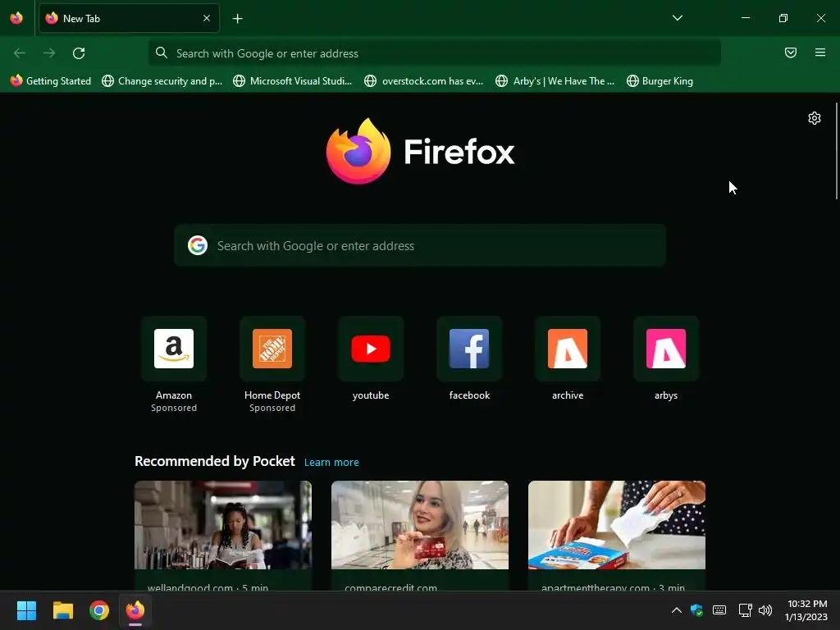
Task: Open a new tab with plus button
Action: click(237, 19)
